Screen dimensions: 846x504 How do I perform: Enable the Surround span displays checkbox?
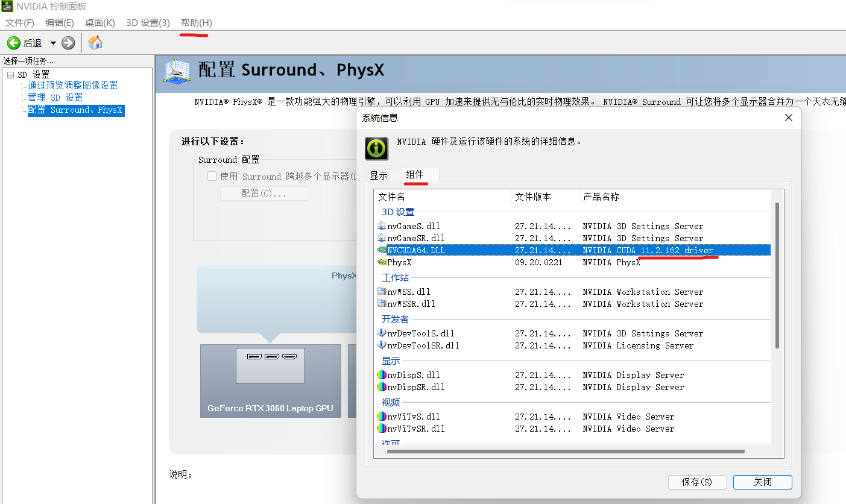pyautogui.click(x=212, y=176)
